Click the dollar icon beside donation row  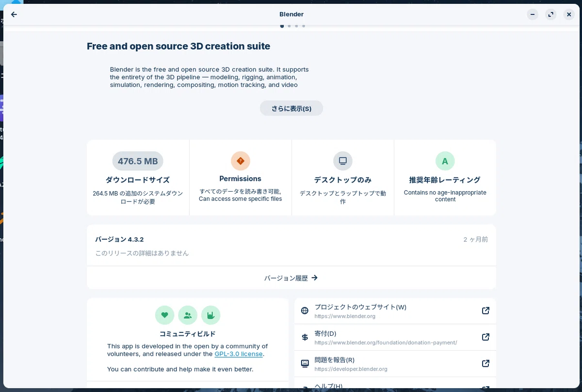click(x=305, y=337)
